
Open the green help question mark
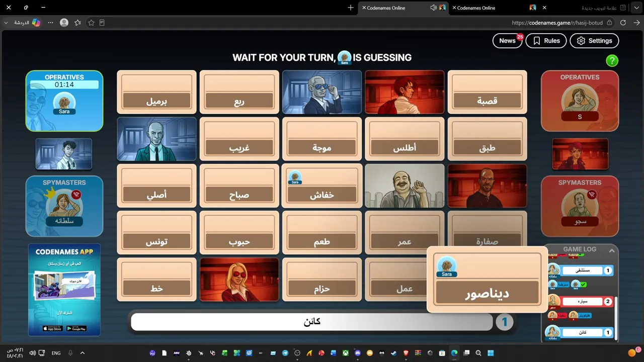(x=612, y=61)
